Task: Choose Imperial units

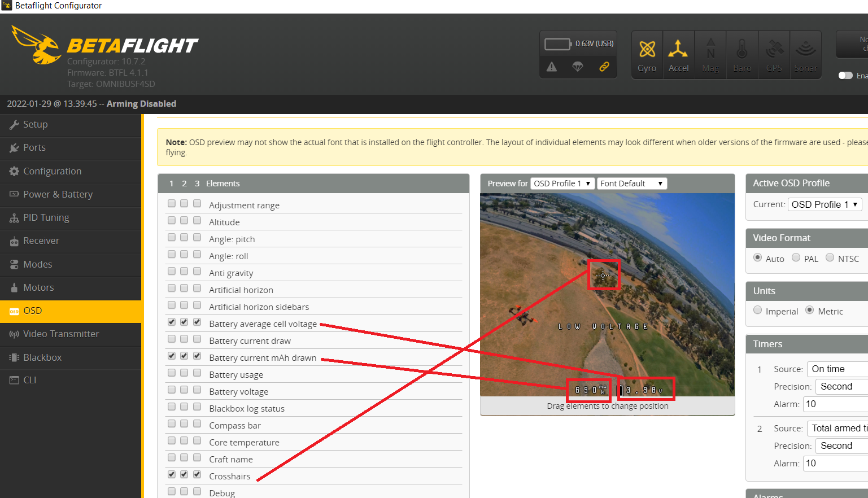Action: coord(758,310)
